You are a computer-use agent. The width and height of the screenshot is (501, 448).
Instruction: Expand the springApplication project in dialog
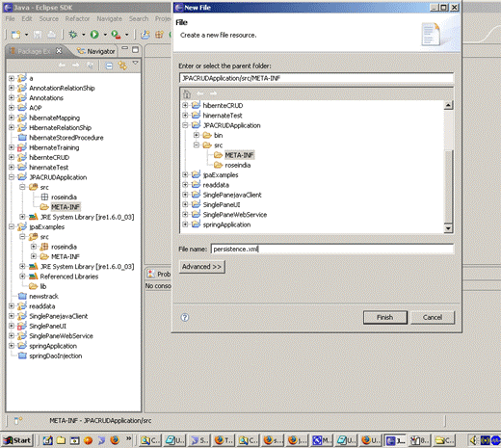pos(185,224)
